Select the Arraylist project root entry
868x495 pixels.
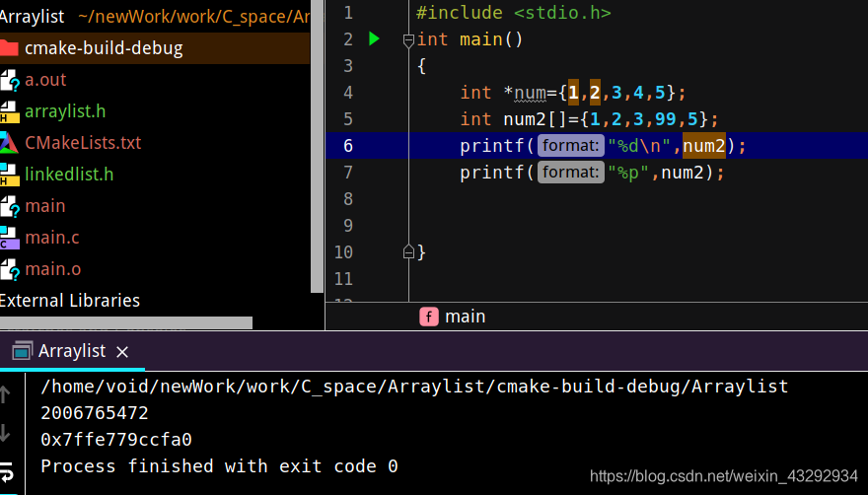coord(33,17)
